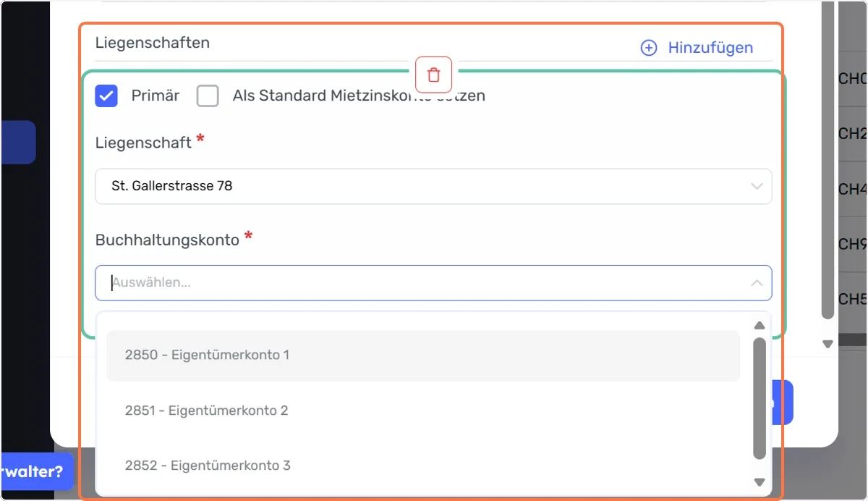Screen dimensions: 868x501
Task: Open the St. Gallerstrasse 78 dropdown
Action: [x=433, y=186]
